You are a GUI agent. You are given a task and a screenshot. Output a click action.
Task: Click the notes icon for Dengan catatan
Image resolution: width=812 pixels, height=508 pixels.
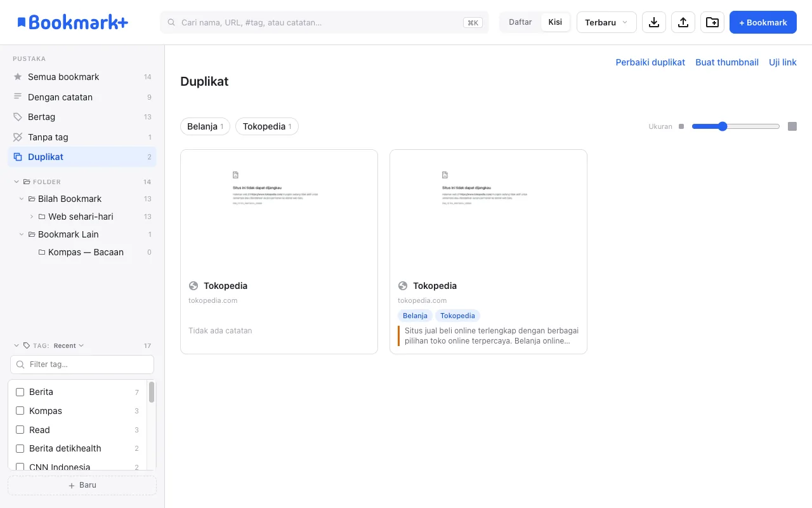(x=18, y=97)
